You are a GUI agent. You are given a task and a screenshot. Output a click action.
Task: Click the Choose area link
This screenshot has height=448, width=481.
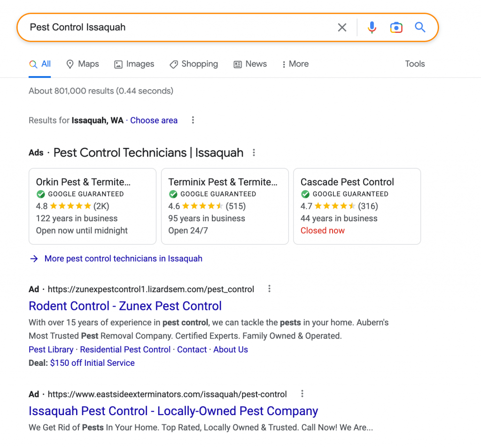pyautogui.click(x=154, y=120)
